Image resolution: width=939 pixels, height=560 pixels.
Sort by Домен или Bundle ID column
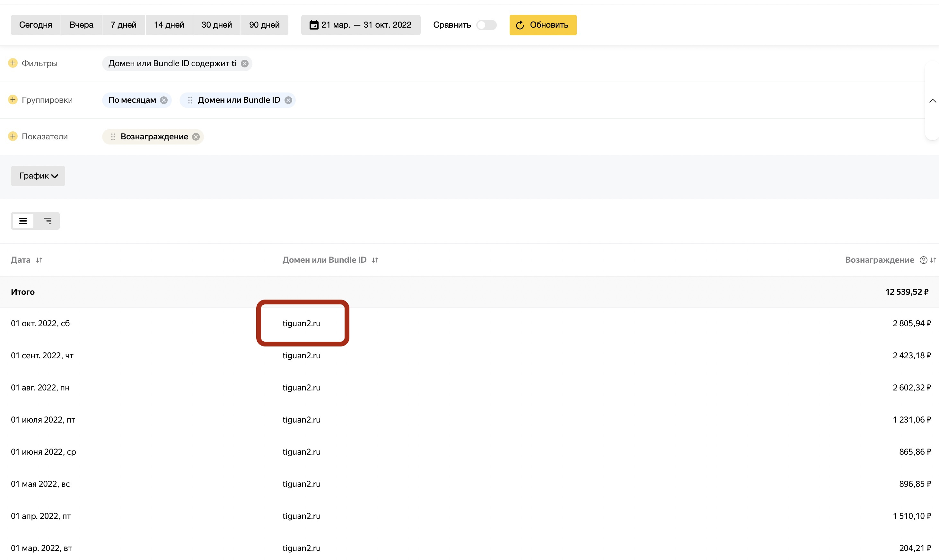pos(375,260)
